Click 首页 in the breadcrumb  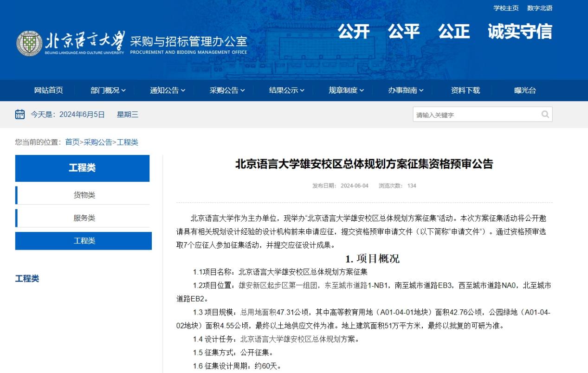click(x=72, y=142)
